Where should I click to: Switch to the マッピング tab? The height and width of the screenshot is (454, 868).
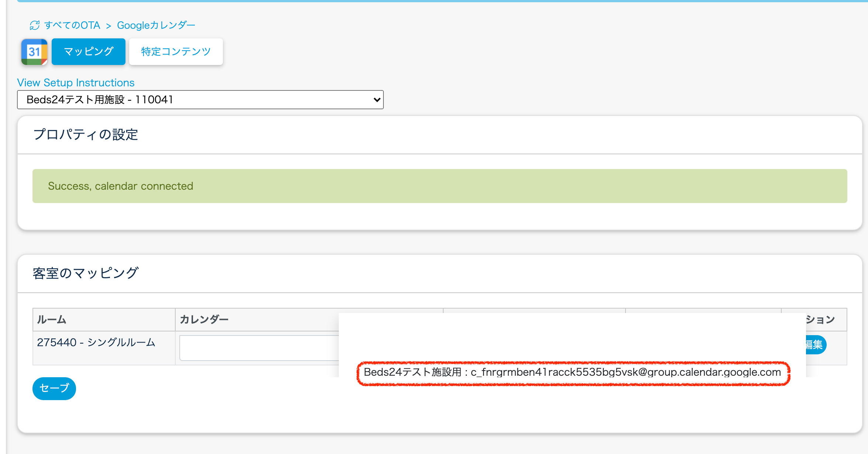click(x=89, y=52)
